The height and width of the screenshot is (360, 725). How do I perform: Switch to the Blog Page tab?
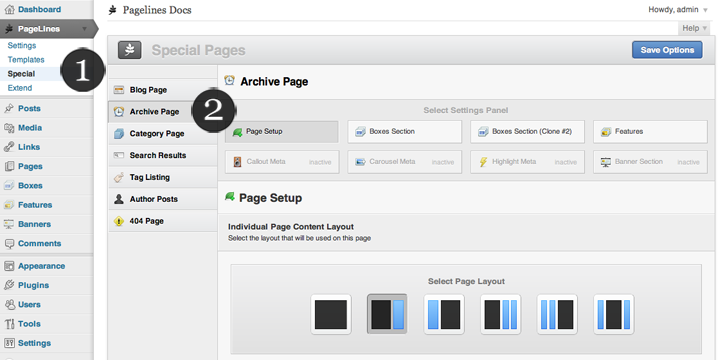[163, 90]
